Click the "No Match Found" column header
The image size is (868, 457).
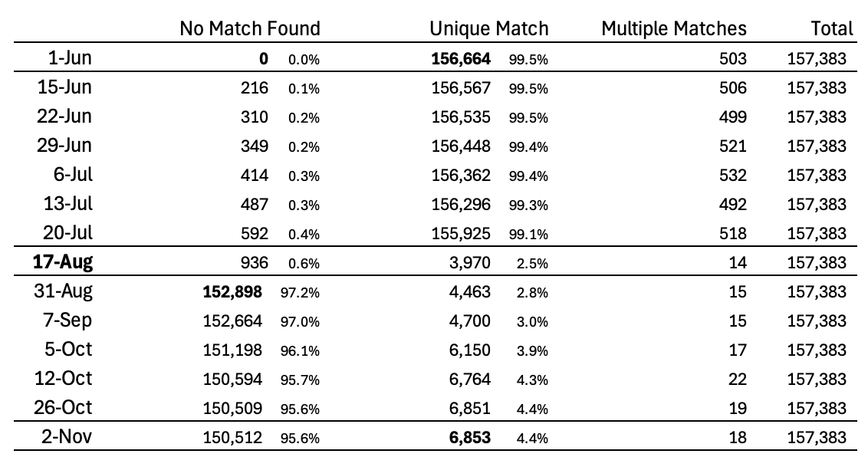click(249, 29)
